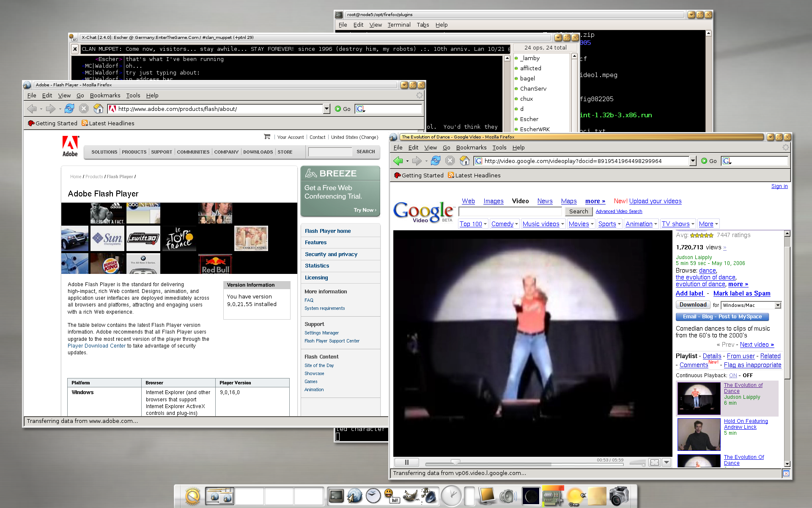Click Google Video Search button
812x508 pixels.
578,211
